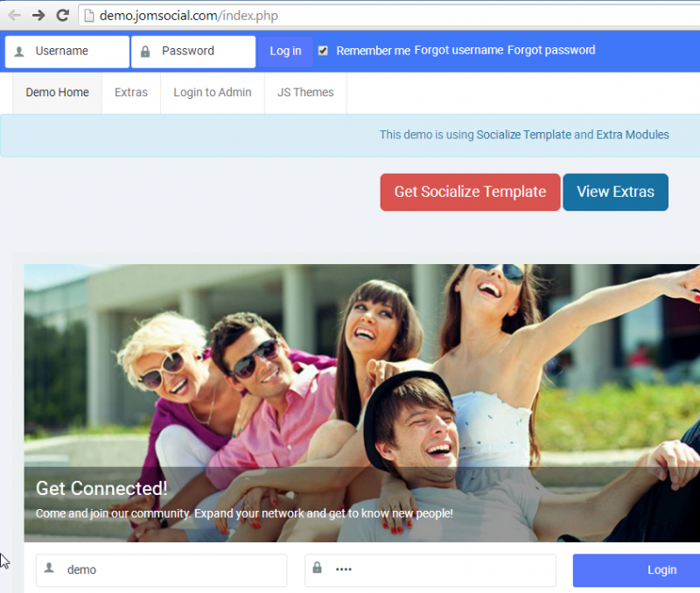This screenshot has height=593, width=700.
Task: Click the lock icon in top Password field
Action: (x=145, y=52)
